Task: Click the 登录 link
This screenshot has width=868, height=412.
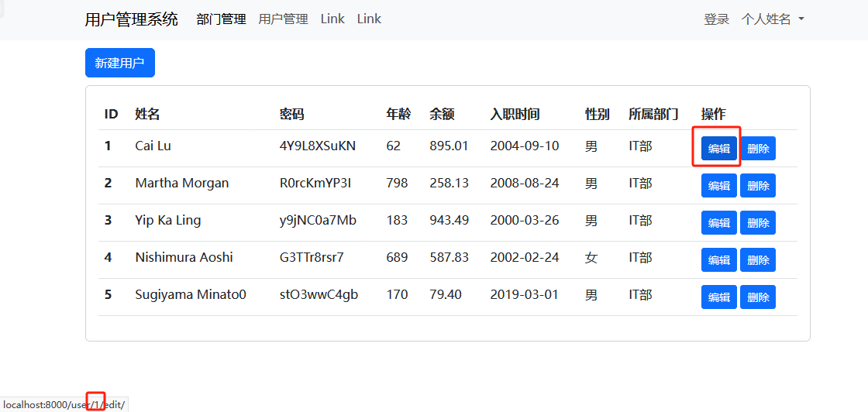Action: 716,19
